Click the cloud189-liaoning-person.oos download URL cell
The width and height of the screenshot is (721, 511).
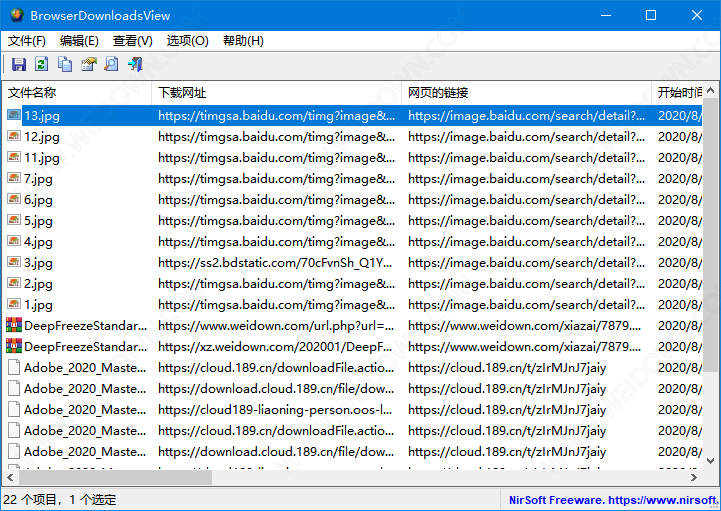[275, 410]
